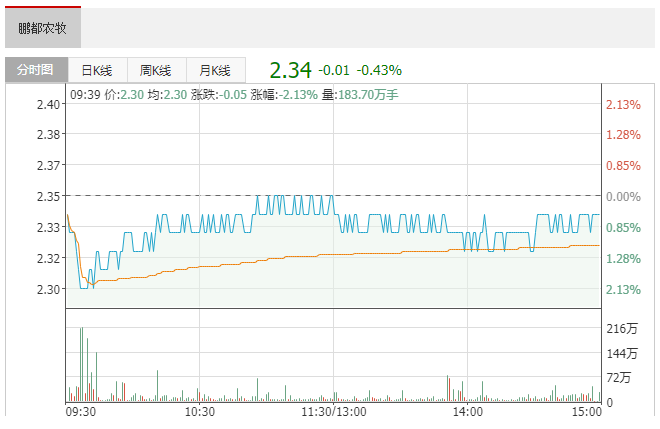Click the 15:00 time axis label
The width and height of the screenshot is (660, 429).
(x=587, y=411)
